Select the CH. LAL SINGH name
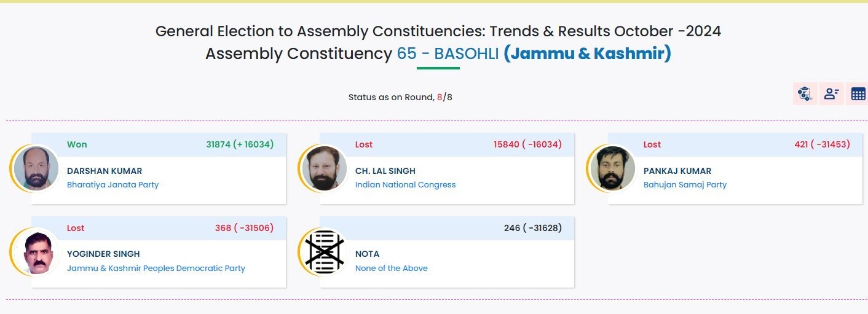Image resolution: width=868 pixels, height=314 pixels. click(385, 171)
